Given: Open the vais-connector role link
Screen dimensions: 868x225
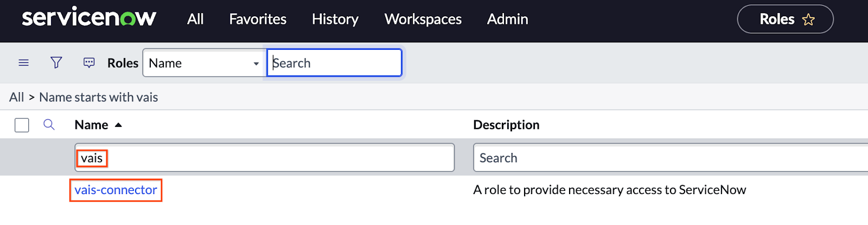Looking at the screenshot, I should 116,190.
